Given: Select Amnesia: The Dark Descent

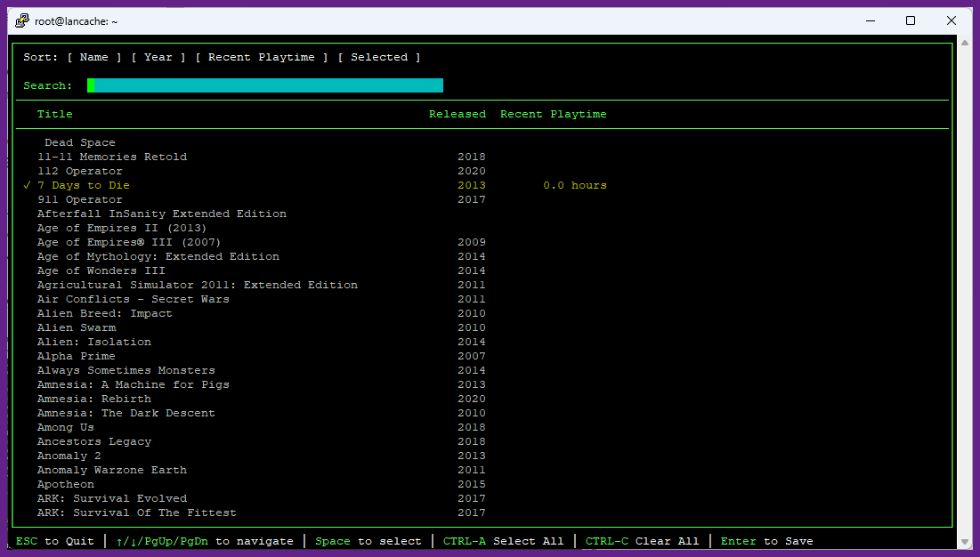Looking at the screenshot, I should [x=126, y=414].
